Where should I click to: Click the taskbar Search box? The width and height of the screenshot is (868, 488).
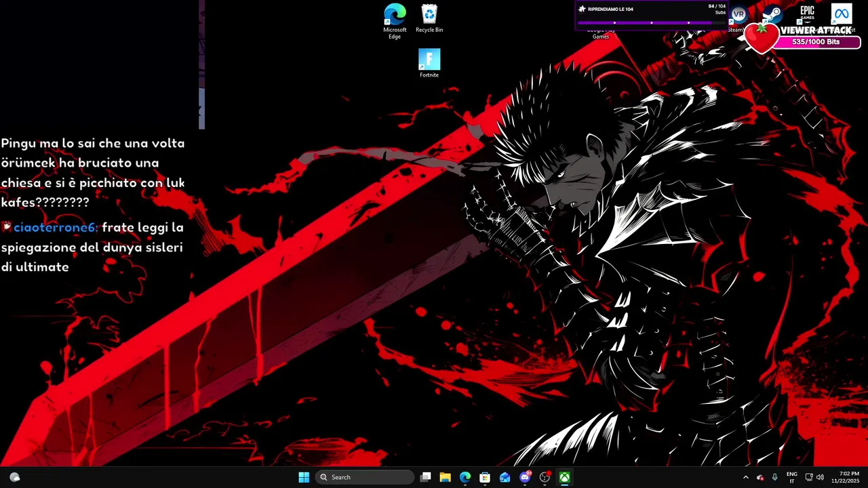(366, 477)
